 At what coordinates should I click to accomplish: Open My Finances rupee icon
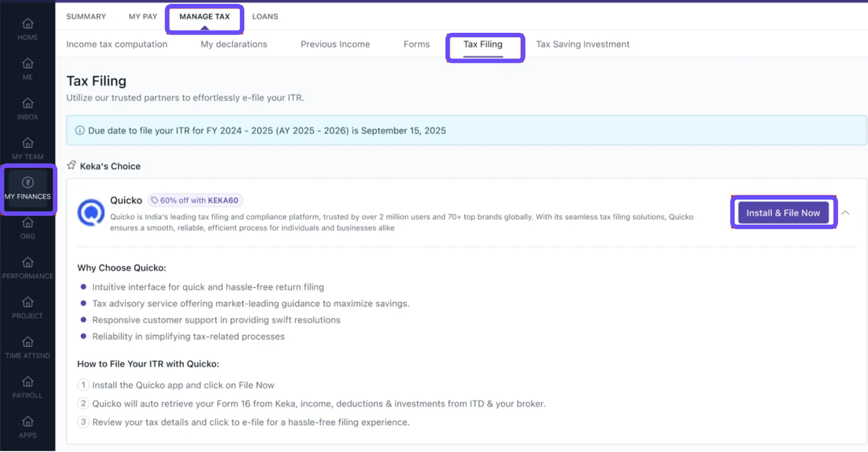click(27, 183)
